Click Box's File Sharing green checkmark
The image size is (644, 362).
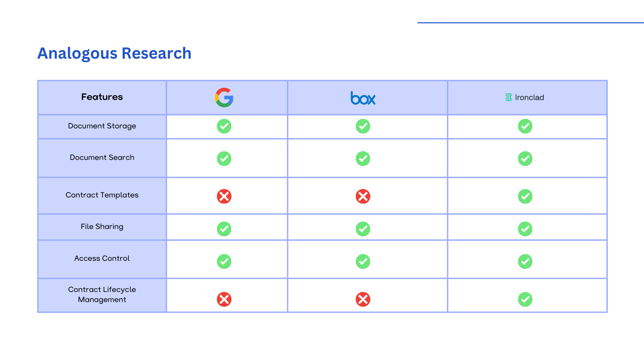point(363,229)
